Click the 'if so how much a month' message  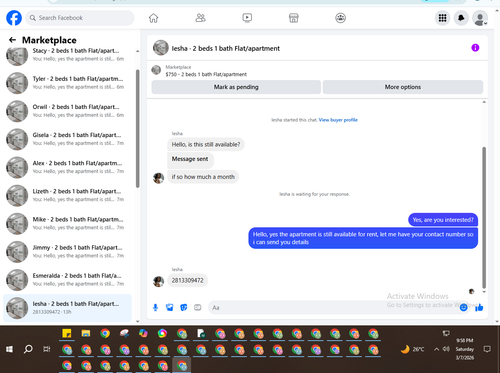coord(203,177)
